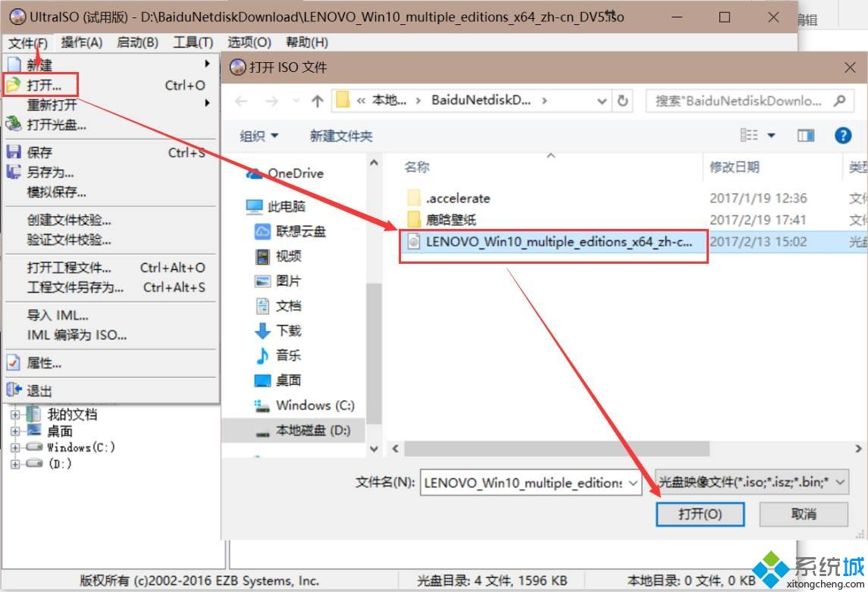Open 音乐 folder in navigation pane
The height and width of the screenshot is (592, 868).
[x=278, y=356]
